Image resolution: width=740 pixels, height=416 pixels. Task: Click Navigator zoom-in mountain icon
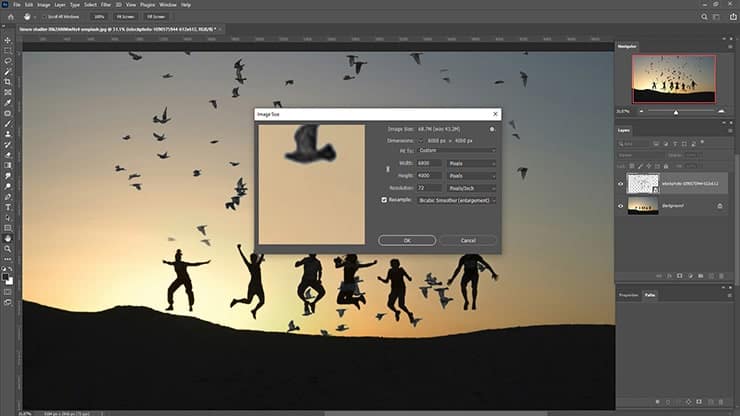[721, 111]
